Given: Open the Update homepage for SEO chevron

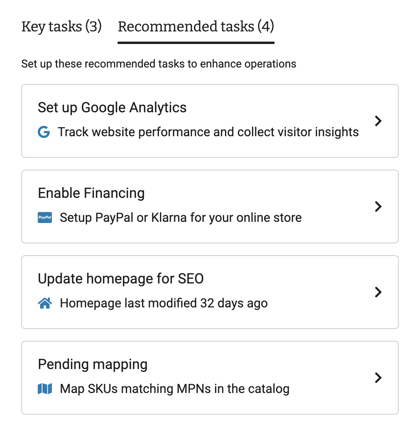Looking at the screenshot, I should (378, 292).
